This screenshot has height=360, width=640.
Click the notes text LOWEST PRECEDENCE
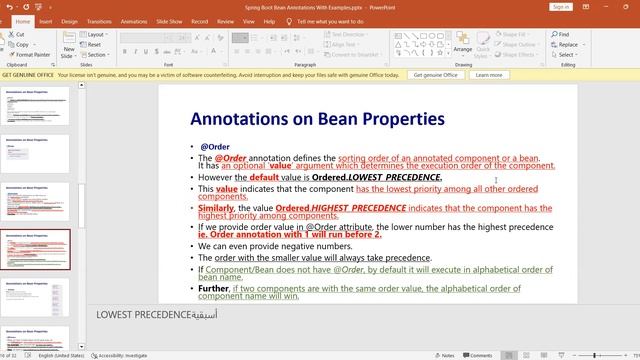[x=144, y=315]
